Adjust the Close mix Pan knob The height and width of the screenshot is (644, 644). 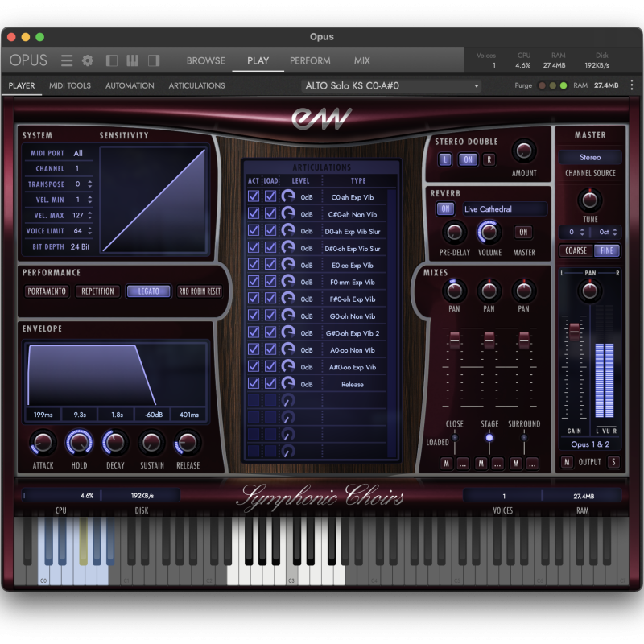(454, 291)
